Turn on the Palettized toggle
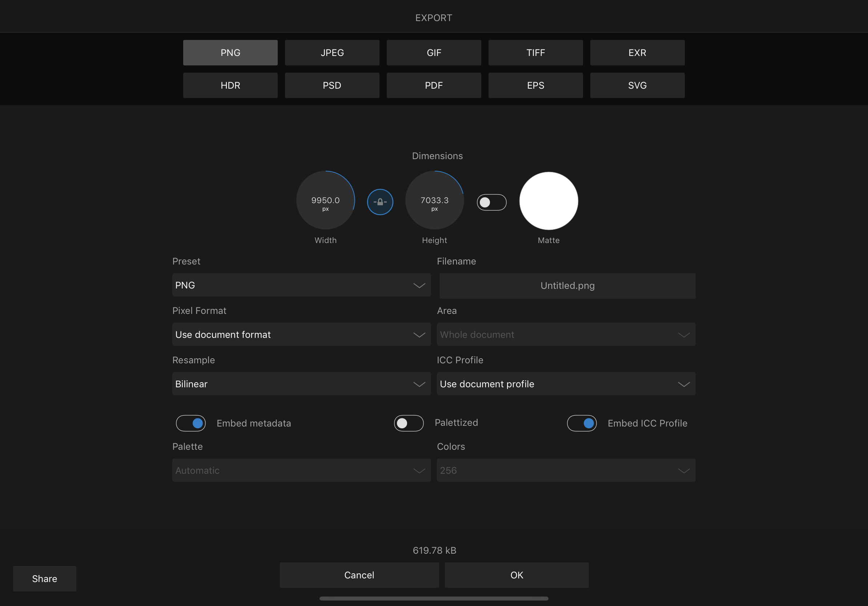 point(409,423)
